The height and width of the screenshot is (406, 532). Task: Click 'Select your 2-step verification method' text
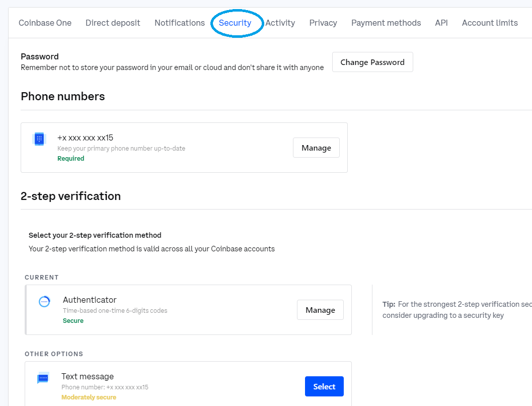[x=95, y=235]
